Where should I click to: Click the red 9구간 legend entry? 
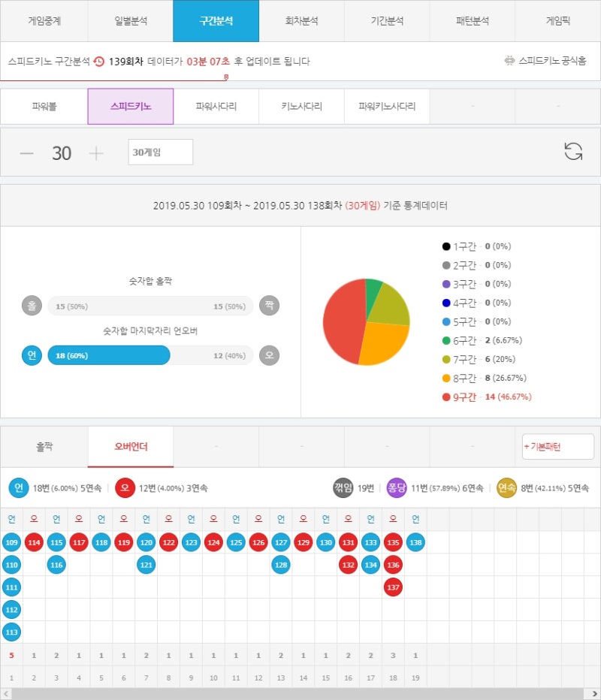pos(487,397)
